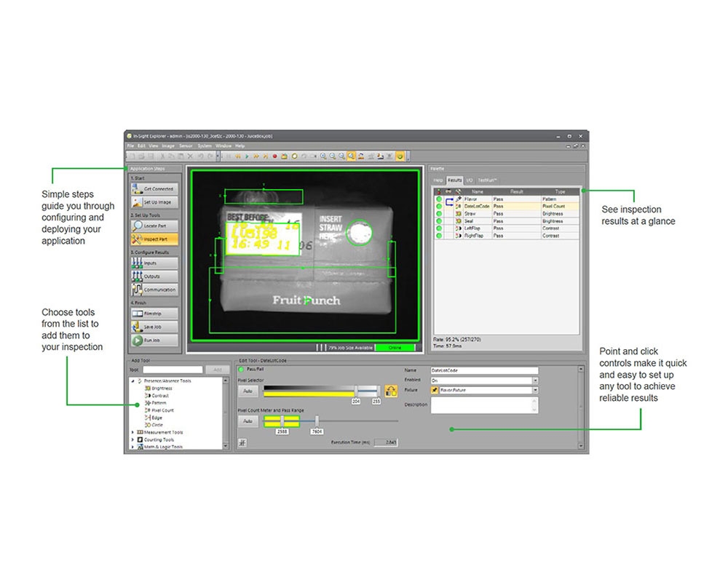Click the Save Job button
Screen dimensions: 728x582
coord(153,327)
